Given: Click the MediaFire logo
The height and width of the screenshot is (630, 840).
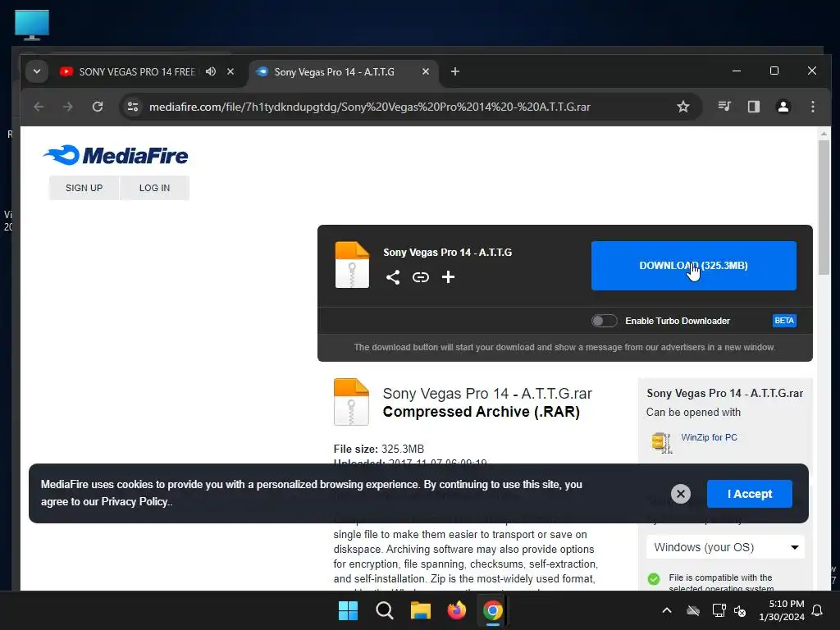Looking at the screenshot, I should (116, 155).
